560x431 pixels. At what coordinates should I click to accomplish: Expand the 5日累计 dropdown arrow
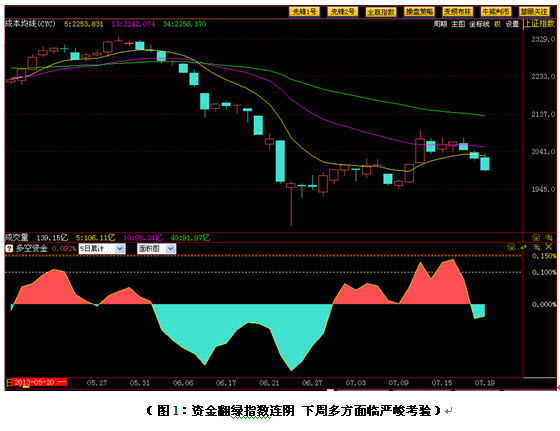point(120,249)
